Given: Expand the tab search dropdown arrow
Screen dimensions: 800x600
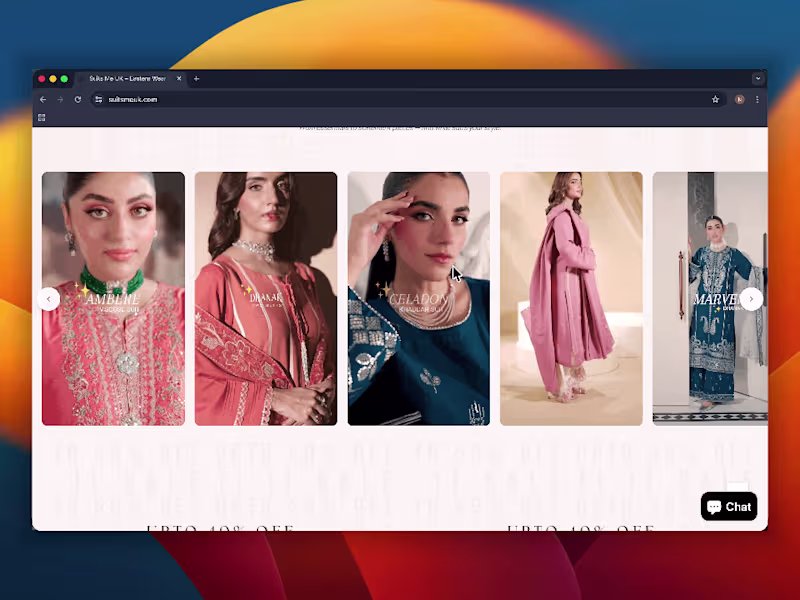Looking at the screenshot, I should [x=758, y=79].
